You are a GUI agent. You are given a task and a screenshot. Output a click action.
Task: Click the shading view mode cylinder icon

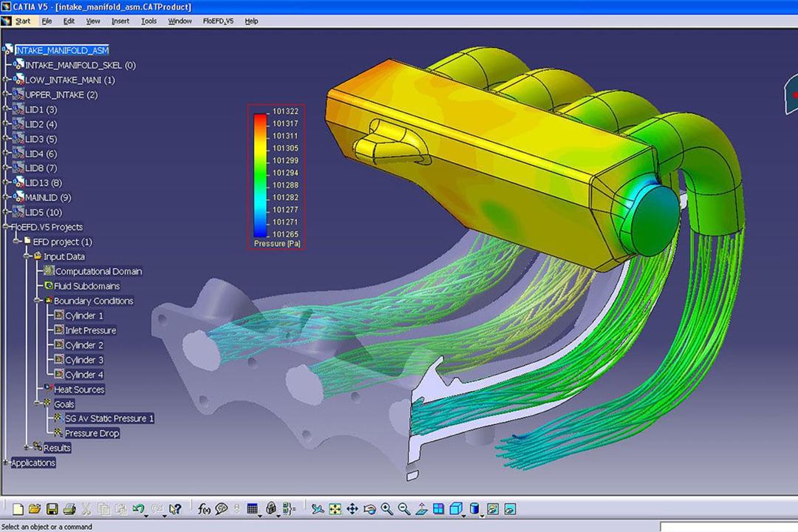474,508
